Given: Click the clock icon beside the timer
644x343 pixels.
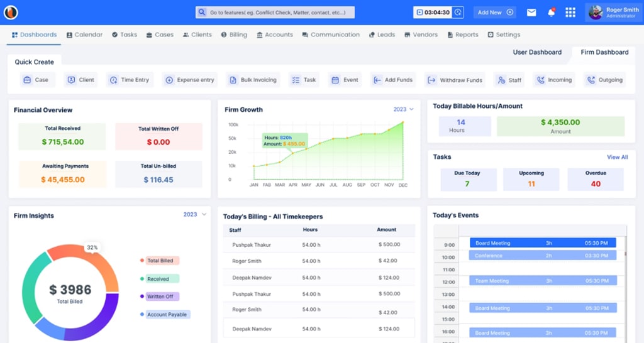Looking at the screenshot, I should tap(458, 13).
